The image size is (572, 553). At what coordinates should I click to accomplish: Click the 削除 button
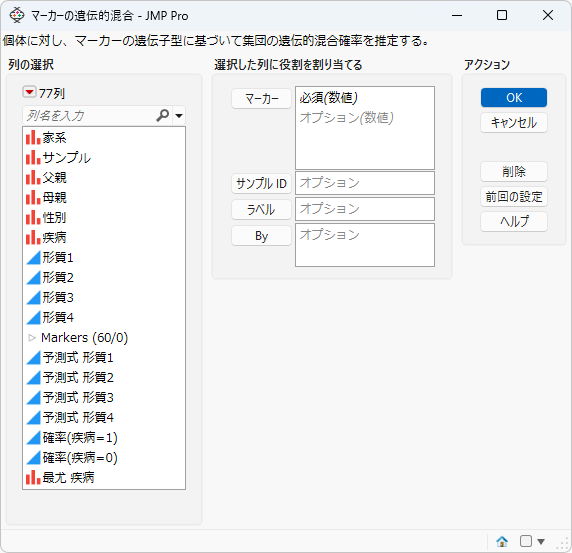point(514,171)
